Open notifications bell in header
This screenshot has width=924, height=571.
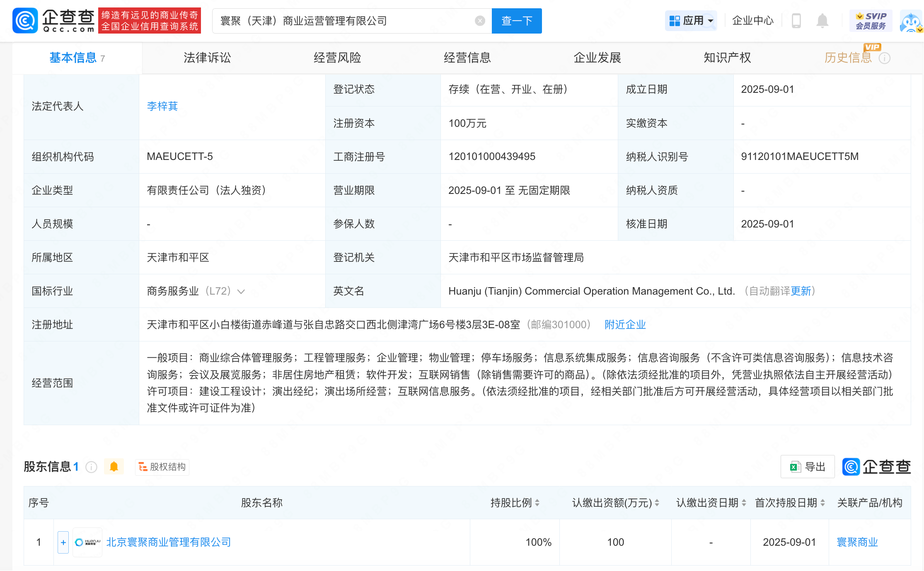(x=822, y=20)
